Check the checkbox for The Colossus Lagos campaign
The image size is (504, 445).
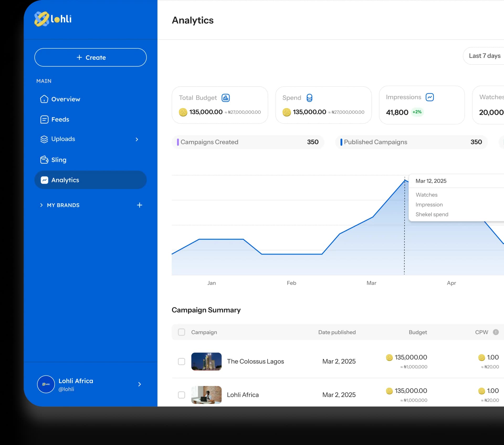(181, 362)
